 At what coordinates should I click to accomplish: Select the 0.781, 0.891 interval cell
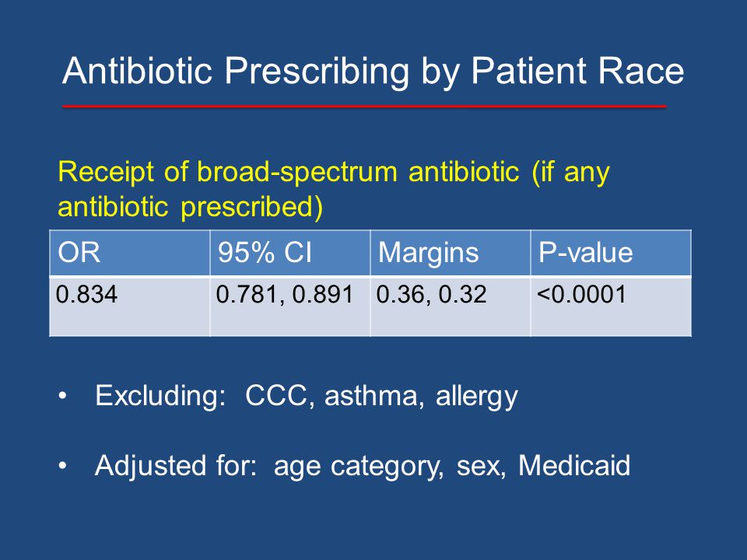(289, 306)
